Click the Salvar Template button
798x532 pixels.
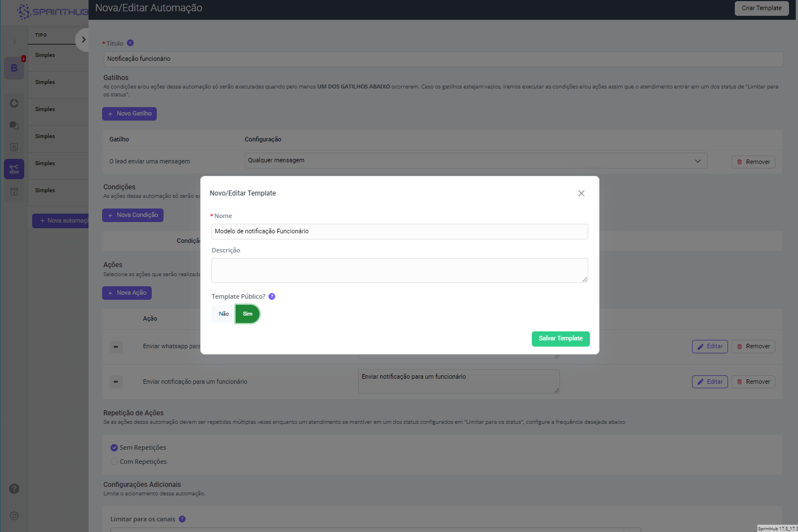[560, 339]
